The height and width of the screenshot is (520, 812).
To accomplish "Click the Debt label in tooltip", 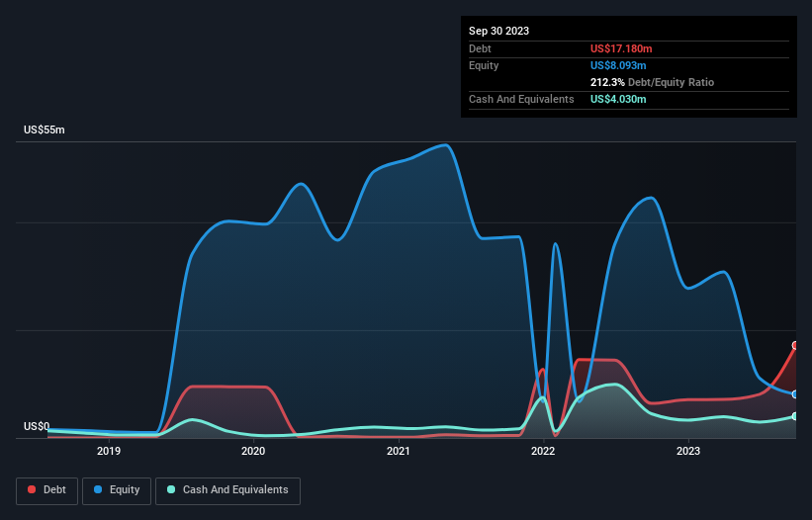I will click(480, 48).
